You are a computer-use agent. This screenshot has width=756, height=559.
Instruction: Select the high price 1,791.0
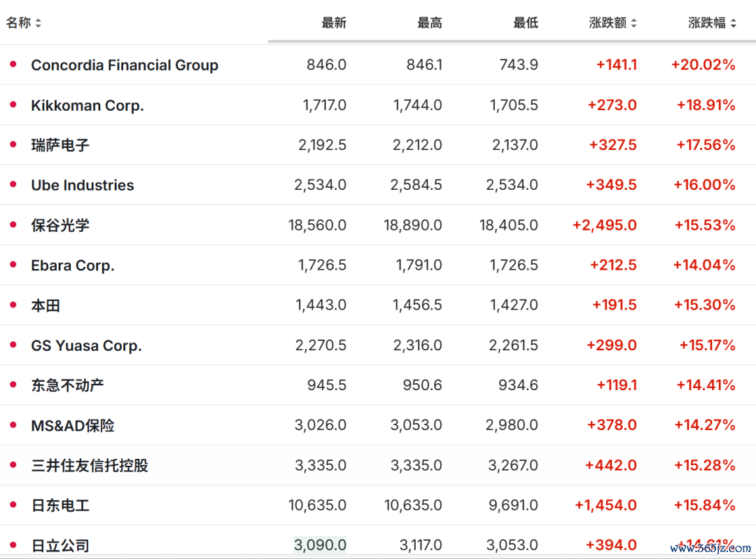pyautogui.click(x=419, y=265)
